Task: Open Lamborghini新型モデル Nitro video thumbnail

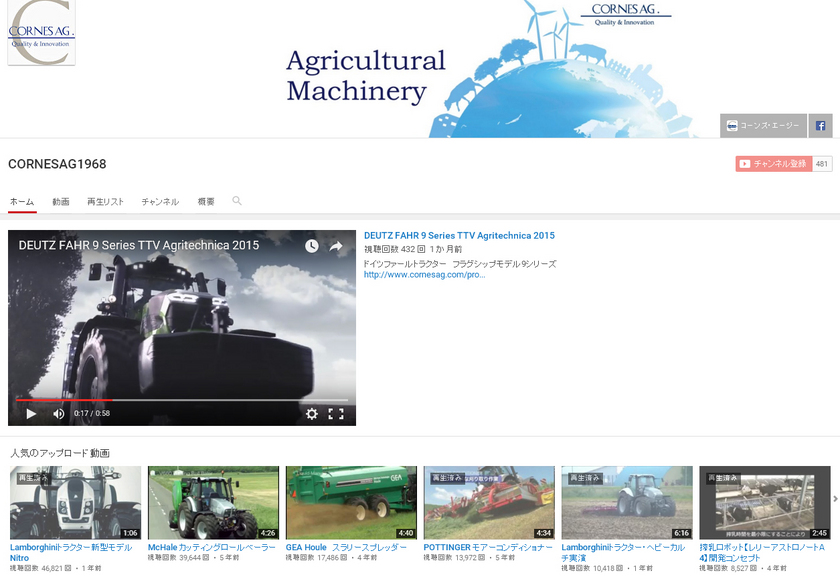Action: (76, 502)
